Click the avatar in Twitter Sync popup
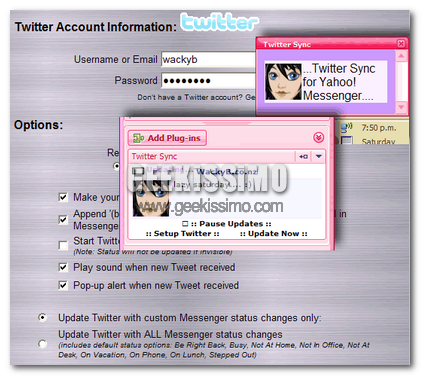 [283, 82]
